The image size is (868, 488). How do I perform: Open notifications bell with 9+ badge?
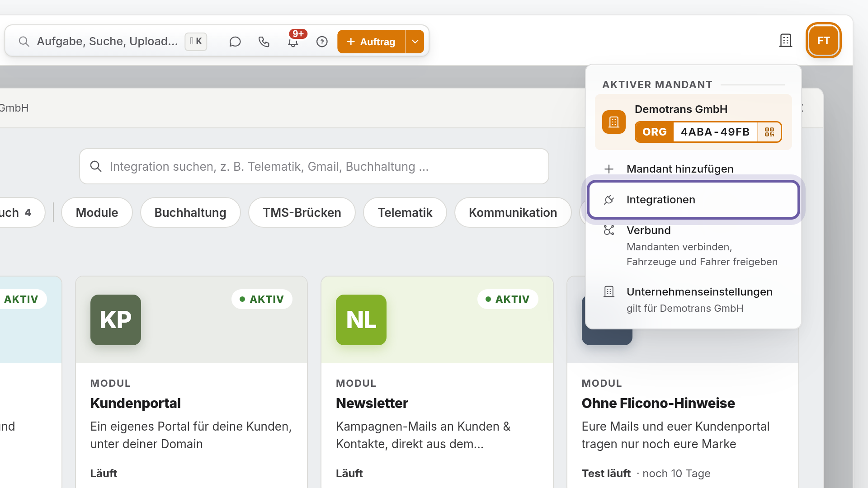[293, 42]
